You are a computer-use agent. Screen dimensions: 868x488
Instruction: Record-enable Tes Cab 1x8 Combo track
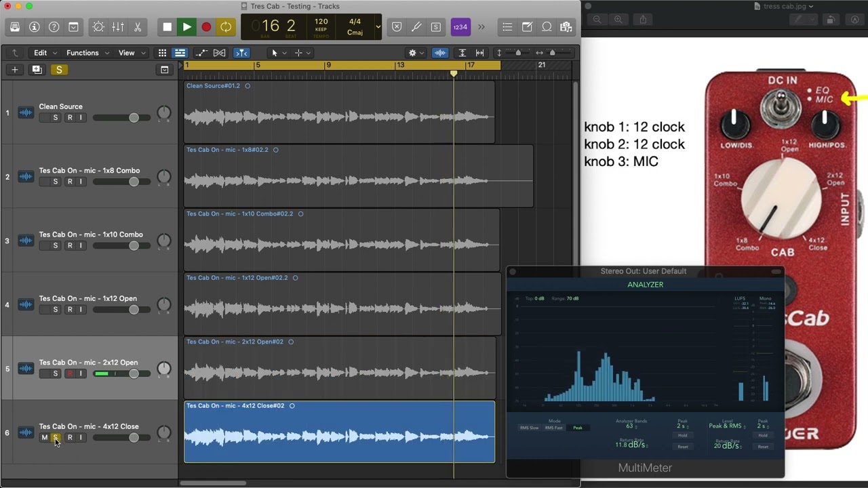[x=70, y=182]
